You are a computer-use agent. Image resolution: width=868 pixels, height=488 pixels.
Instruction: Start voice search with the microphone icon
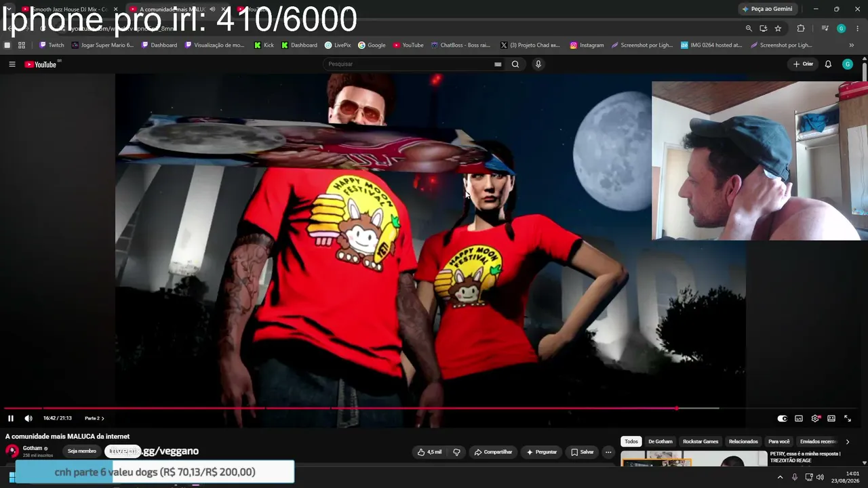click(x=538, y=64)
